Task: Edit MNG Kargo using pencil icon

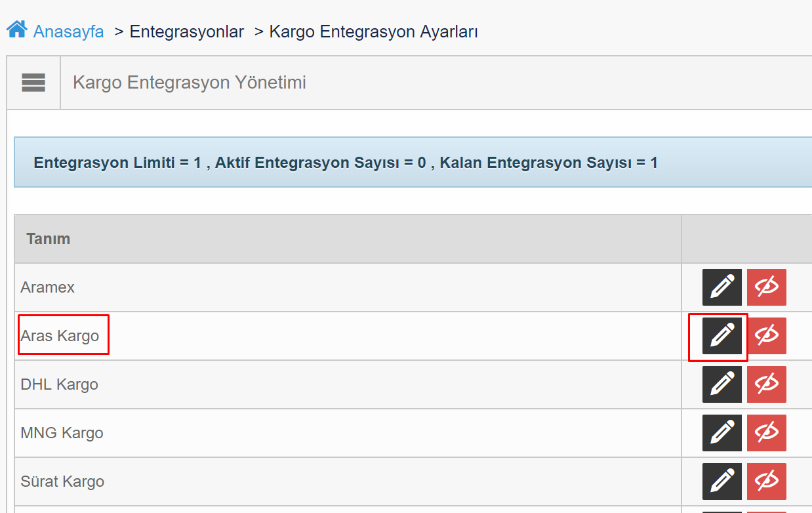Action: (x=722, y=433)
